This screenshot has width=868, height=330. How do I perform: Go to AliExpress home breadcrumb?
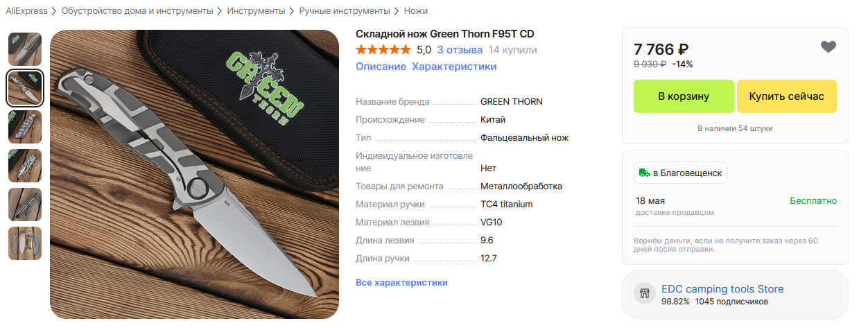click(26, 11)
